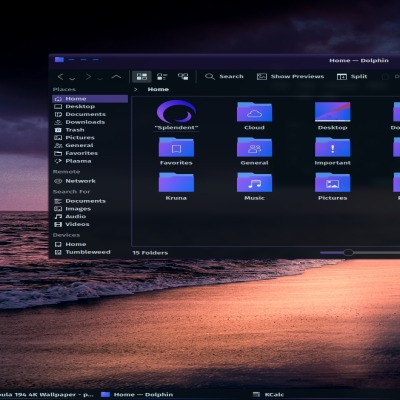Screen dimensions: 400x400
Task: Select the Desktop folder thumbnail
Action: click(x=332, y=112)
